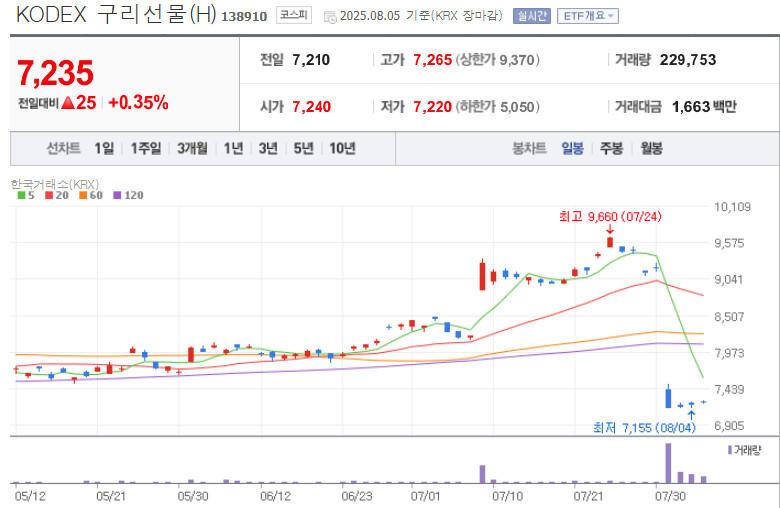Click the 05/12 date axis label

(x=29, y=496)
